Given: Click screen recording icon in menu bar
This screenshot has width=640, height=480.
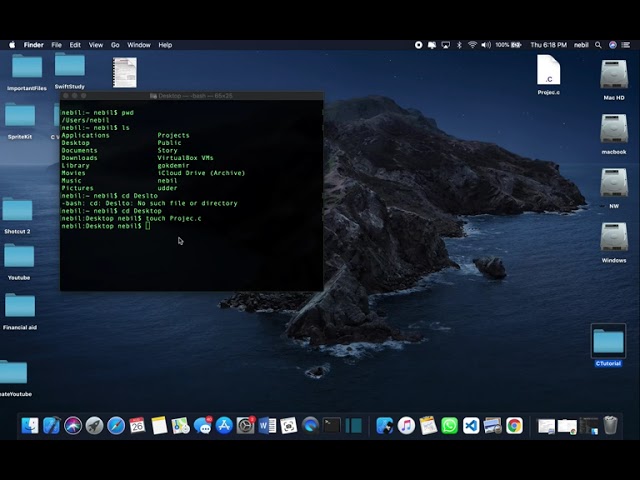Looking at the screenshot, I should [x=418, y=45].
